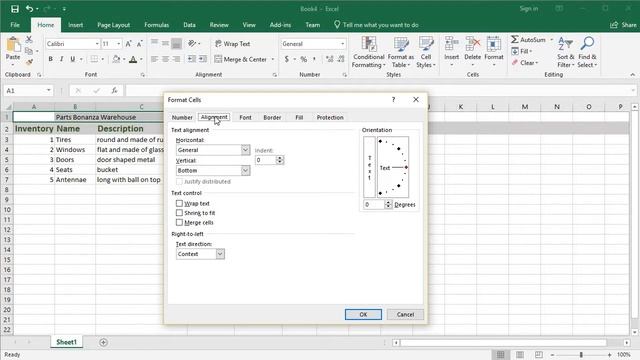The width and height of the screenshot is (640, 360).
Task: Click the Fill Color paint bucket icon
Action: coord(116,59)
